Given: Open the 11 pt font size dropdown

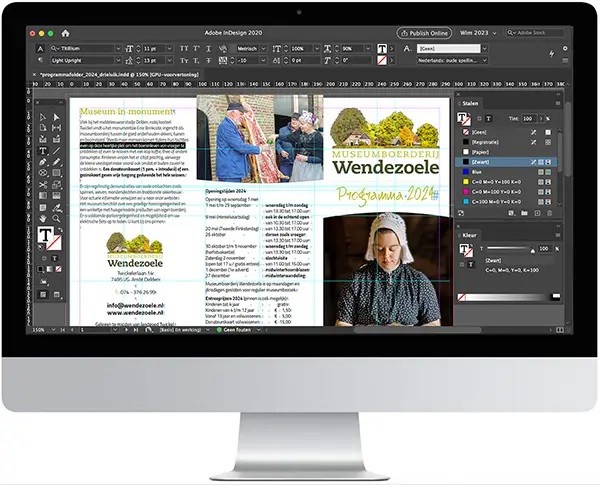Looking at the screenshot, I should [170, 49].
